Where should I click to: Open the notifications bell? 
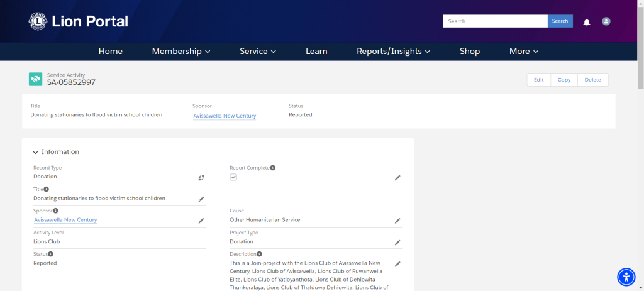[587, 23]
